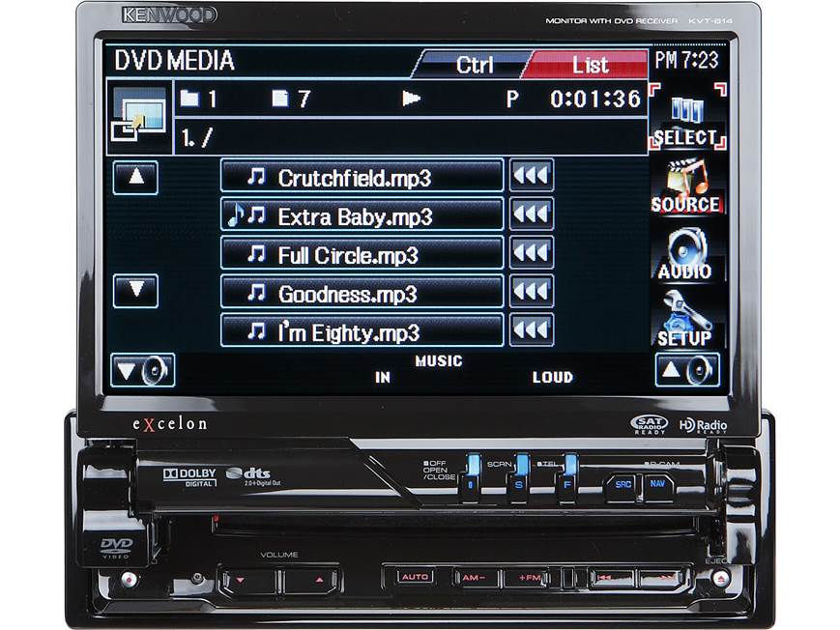Raise volume with on-screen speaker up button
Viewport: 840px width, 630px height.
coord(687,370)
